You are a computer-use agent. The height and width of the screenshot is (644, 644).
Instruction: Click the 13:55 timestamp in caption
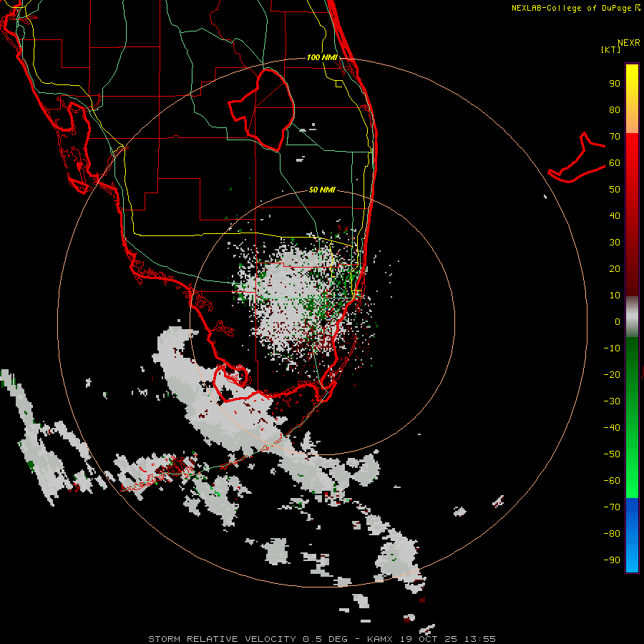pos(479,639)
